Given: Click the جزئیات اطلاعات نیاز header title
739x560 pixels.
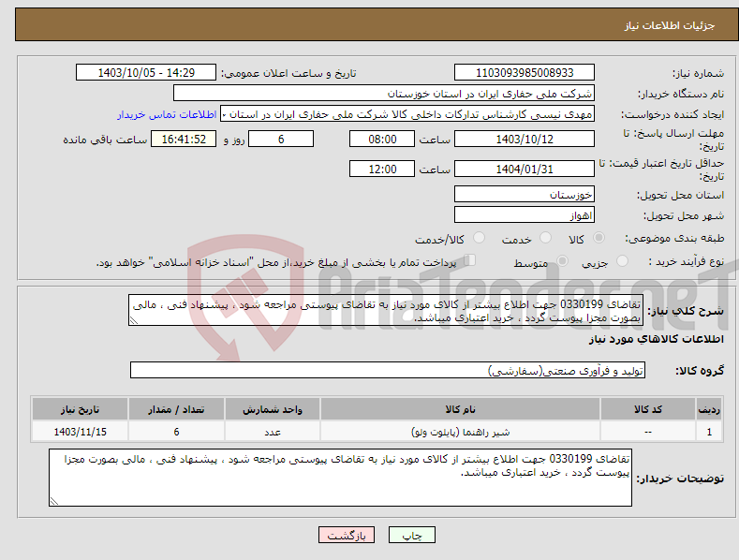Looking at the screenshot, I should coord(670,25).
